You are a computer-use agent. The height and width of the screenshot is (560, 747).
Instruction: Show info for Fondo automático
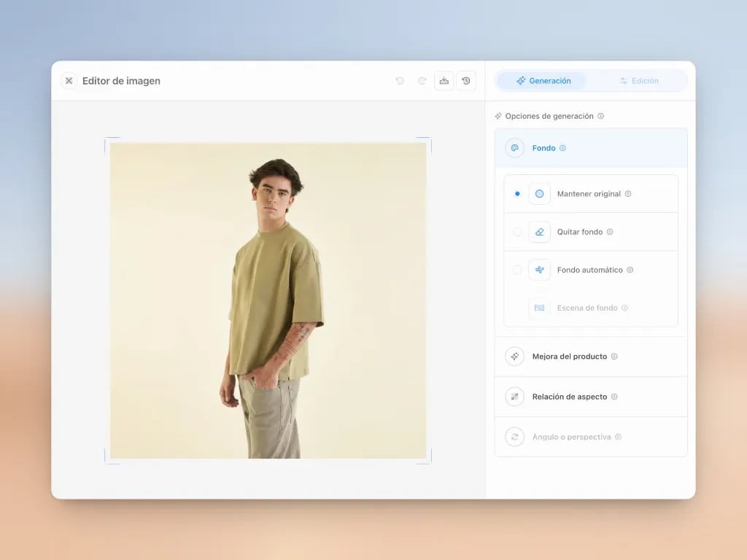pyautogui.click(x=630, y=270)
